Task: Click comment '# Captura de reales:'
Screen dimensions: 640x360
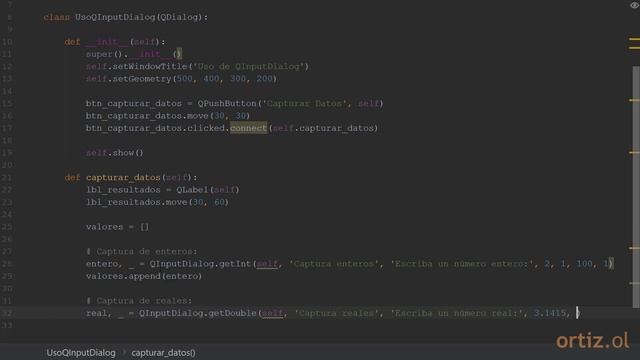Action: (x=139, y=301)
